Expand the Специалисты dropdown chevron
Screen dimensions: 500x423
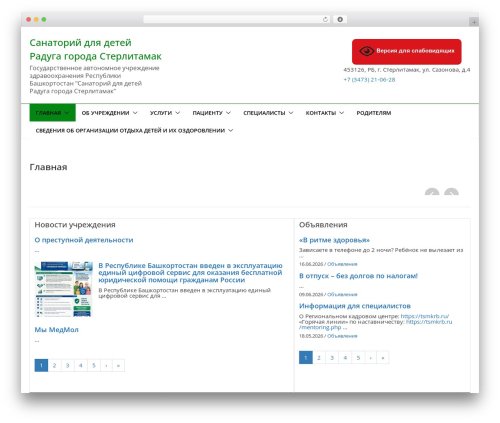tap(291, 113)
